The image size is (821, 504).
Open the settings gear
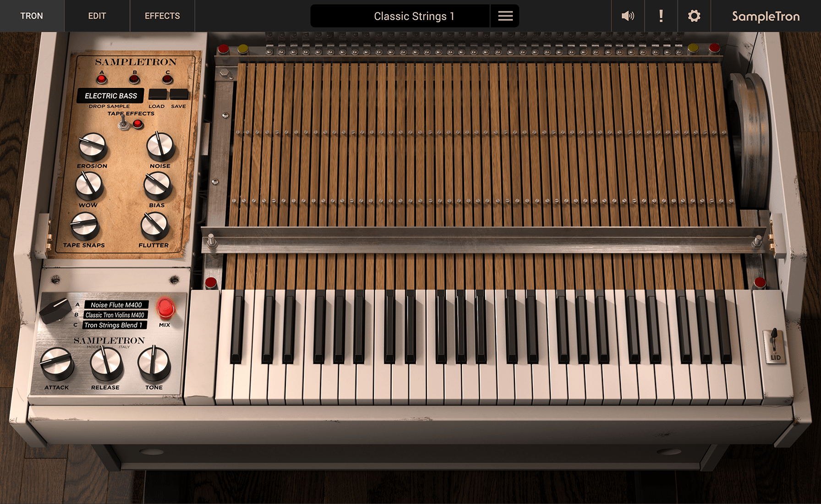(693, 16)
